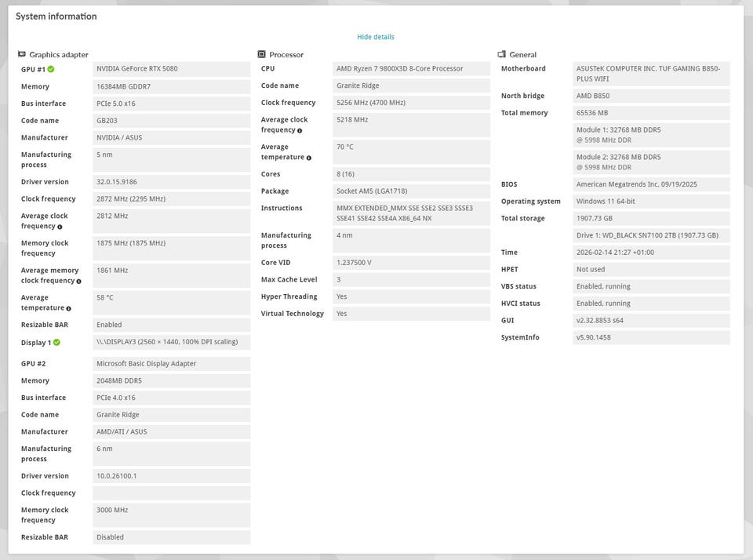Click the Resizable BAR Enabled value
This screenshot has height=560, width=753.
click(172, 325)
